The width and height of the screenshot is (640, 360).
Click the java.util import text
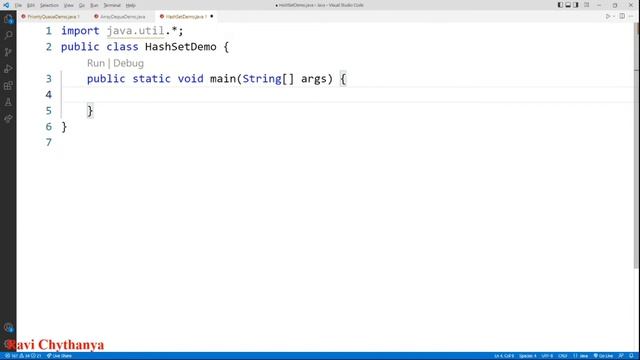pos(136,31)
